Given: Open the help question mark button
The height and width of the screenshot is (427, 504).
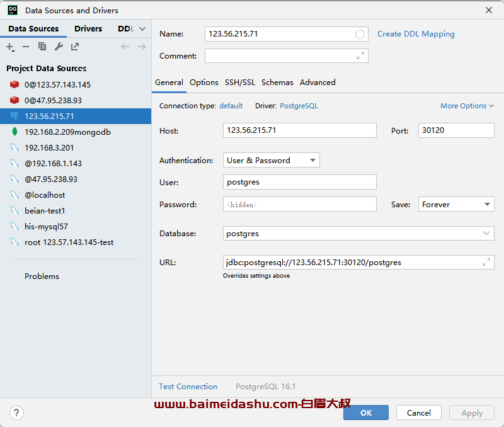Looking at the screenshot, I should pyautogui.click(x=16, y=413).
